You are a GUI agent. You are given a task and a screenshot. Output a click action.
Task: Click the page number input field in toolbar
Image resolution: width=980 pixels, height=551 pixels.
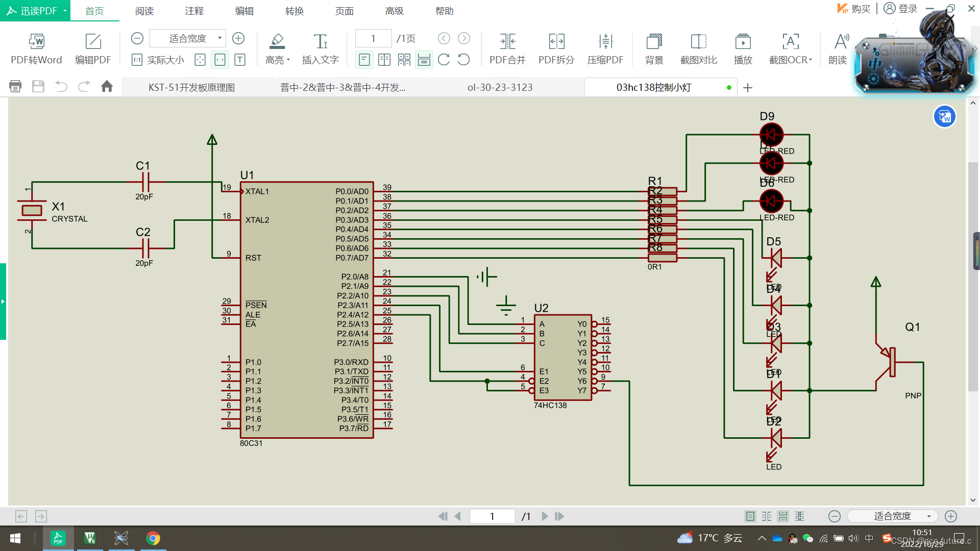(373, 38)
